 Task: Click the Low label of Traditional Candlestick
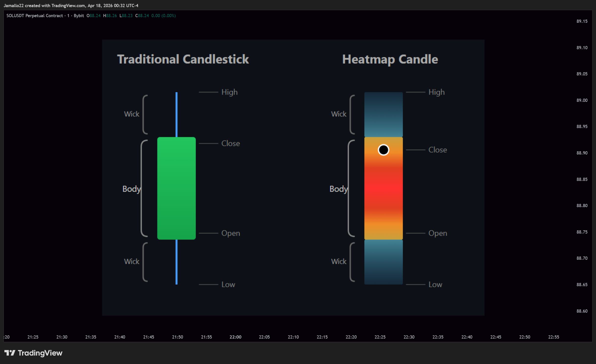[228, 284]
